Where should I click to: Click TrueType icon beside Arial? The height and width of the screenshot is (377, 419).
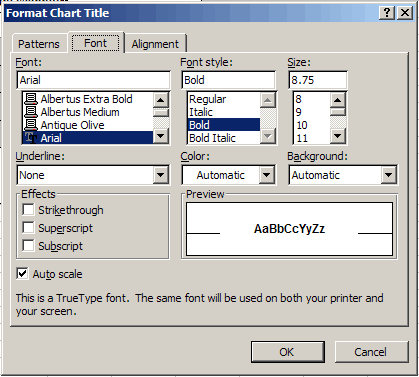(x=31, y=138)
